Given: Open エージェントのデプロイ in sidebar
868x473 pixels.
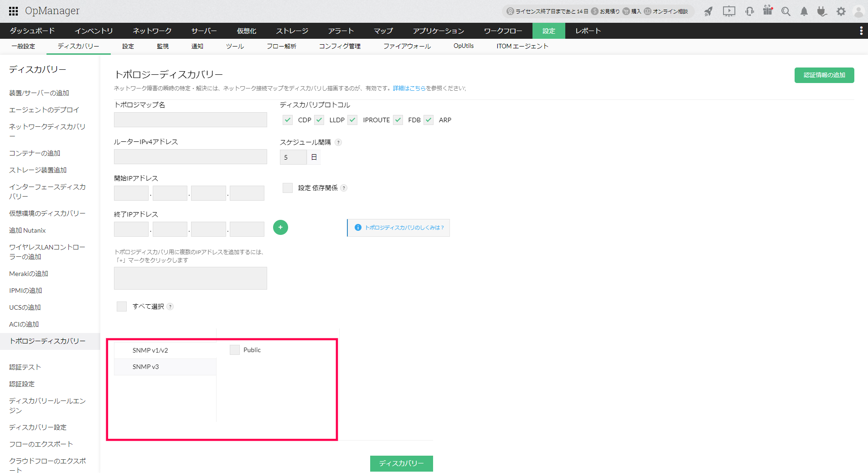Looking at the screenshot, I should [x=44, y=110].
